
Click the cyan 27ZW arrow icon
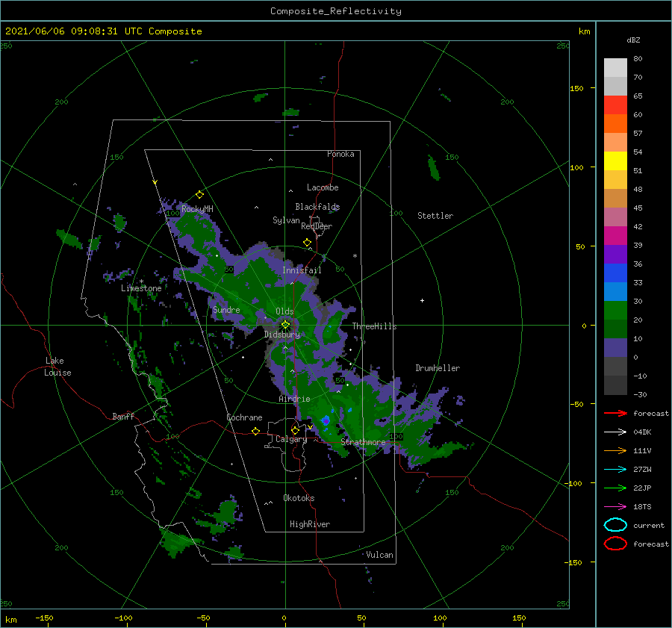point(615,470)
